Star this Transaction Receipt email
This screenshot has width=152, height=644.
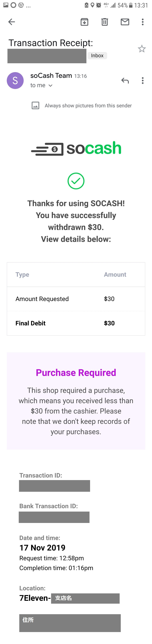(142, 49)
